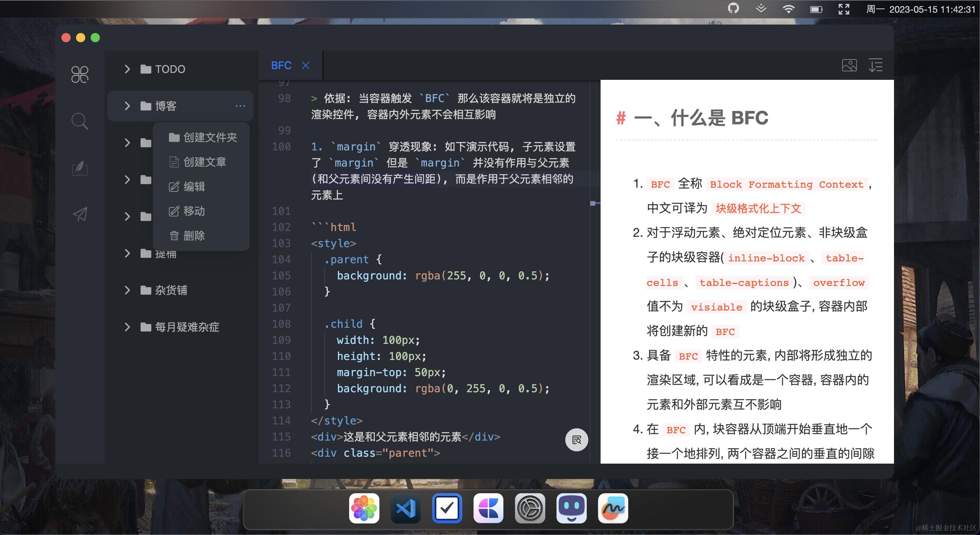Open System Settings from the Dock
Viewport: 980px width, 535px height.
pos(530,508)
